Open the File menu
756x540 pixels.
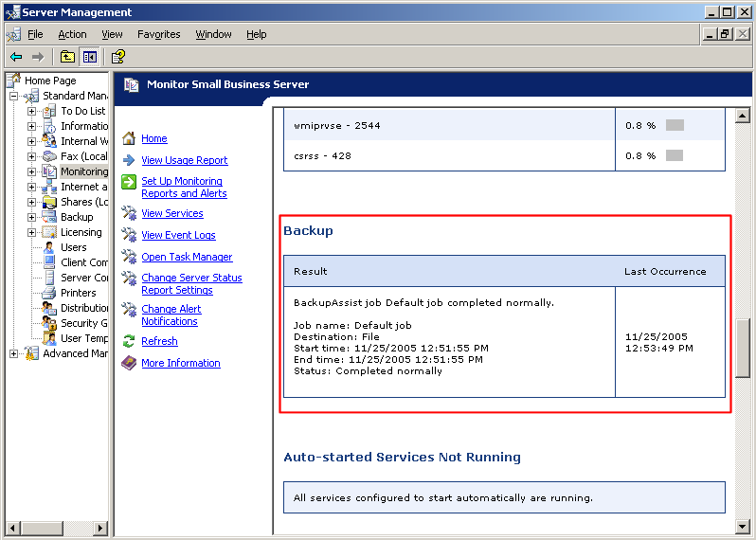pyautogui.click(x=35, y=34)
